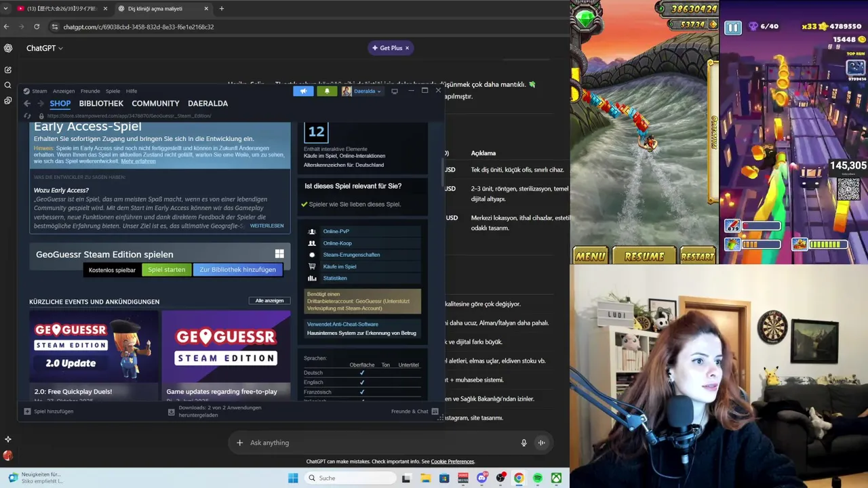Viewport: 868px width, 488px height.
Task: Pause the Subway Surfers game
Action: pyautogui.click(x=733, y=28)
